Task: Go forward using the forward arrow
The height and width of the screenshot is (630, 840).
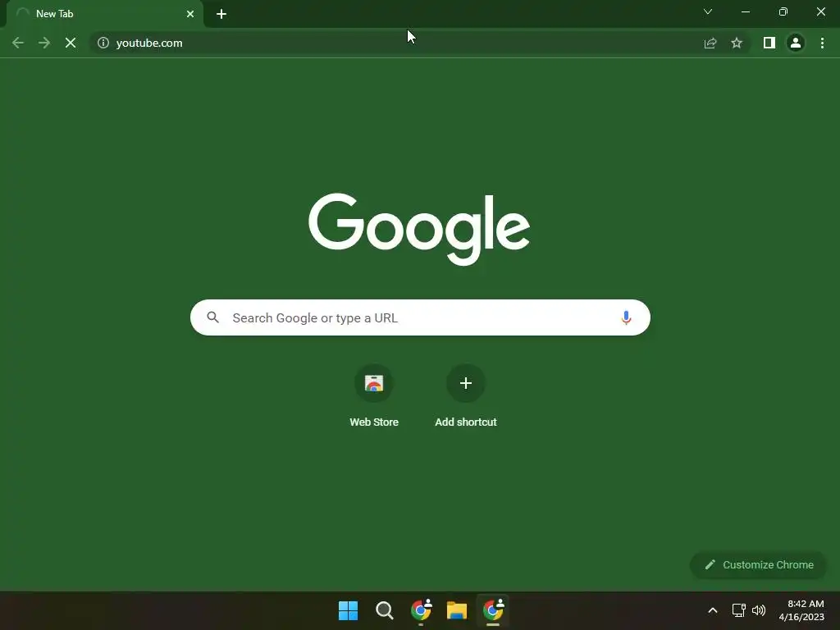Action: (44, 43)
